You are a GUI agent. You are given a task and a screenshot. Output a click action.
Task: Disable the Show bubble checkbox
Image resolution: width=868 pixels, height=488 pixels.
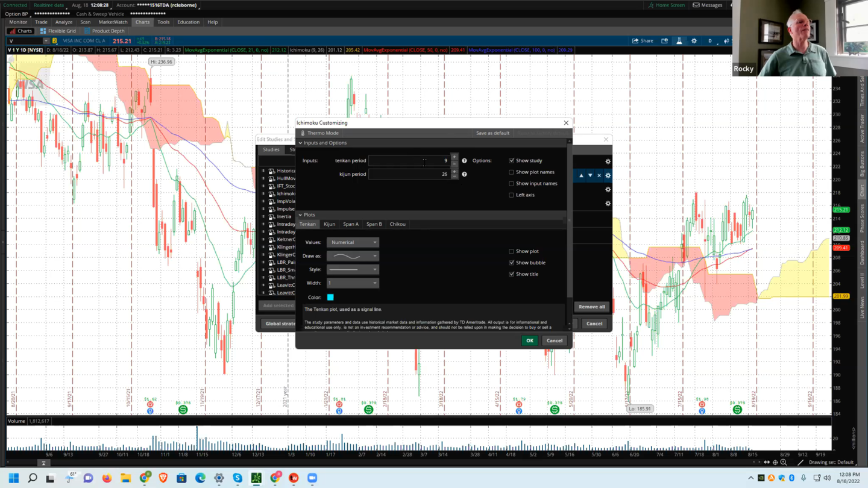tap(511, 262)
